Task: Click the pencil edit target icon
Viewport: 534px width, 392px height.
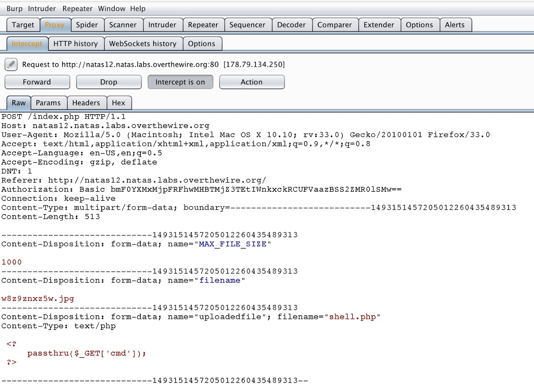Action: [11, 64]
